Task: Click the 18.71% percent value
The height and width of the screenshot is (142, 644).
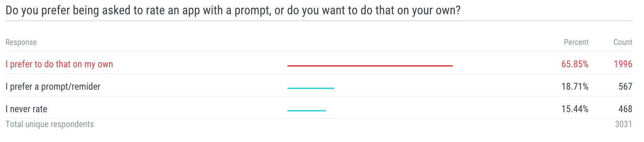Action: coord(575,87)
